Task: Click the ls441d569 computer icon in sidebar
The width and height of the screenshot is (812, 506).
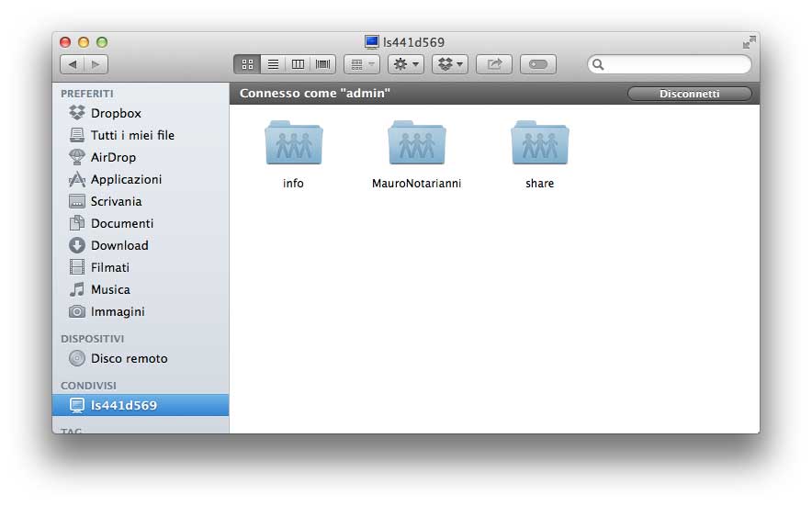Action: coord(77,406)
